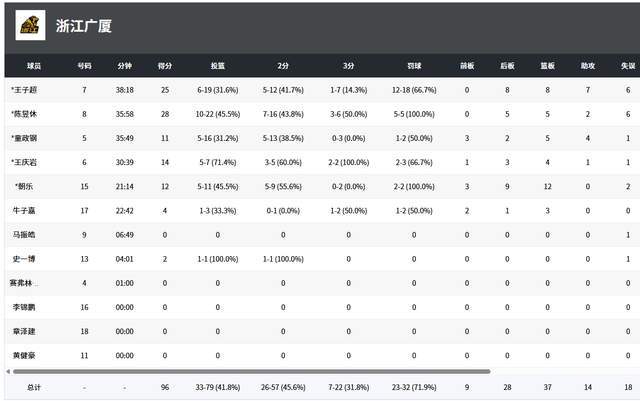Click the 号码 column header
Image resolution: width=640 pixels, height=401 pixels.
tap(84, 65)
